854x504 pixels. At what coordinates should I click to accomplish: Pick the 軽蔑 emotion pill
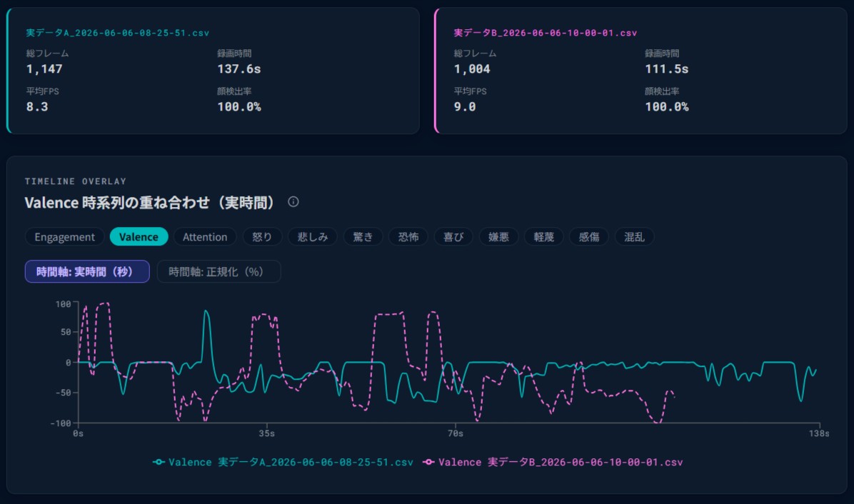click(543, 237)
